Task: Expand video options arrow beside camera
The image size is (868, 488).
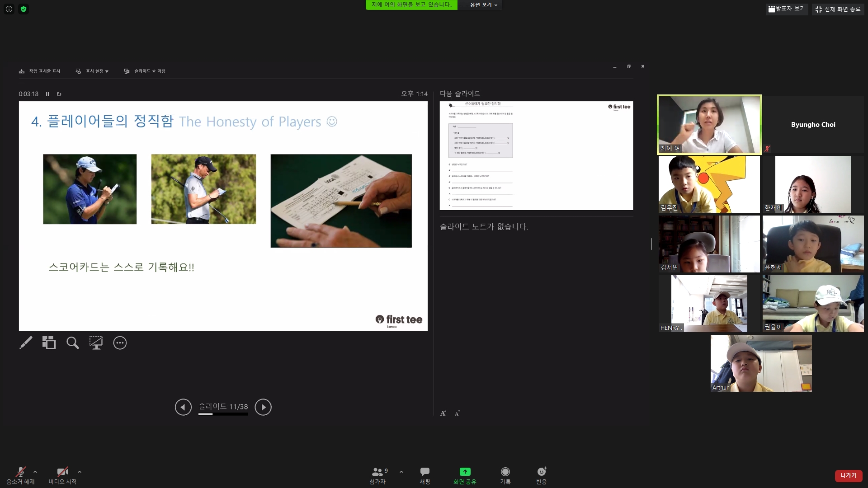Action: pos(80,472)
